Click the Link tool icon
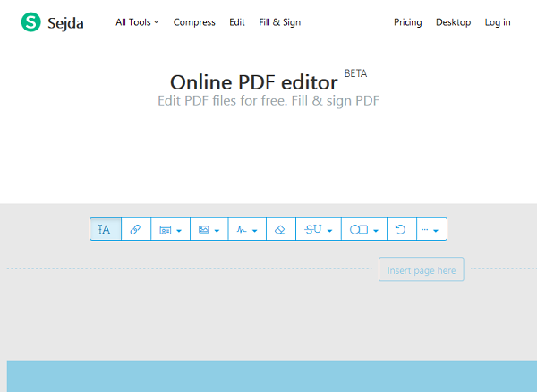Viewport: 537px width, 392px height. [x=135, y=230]
